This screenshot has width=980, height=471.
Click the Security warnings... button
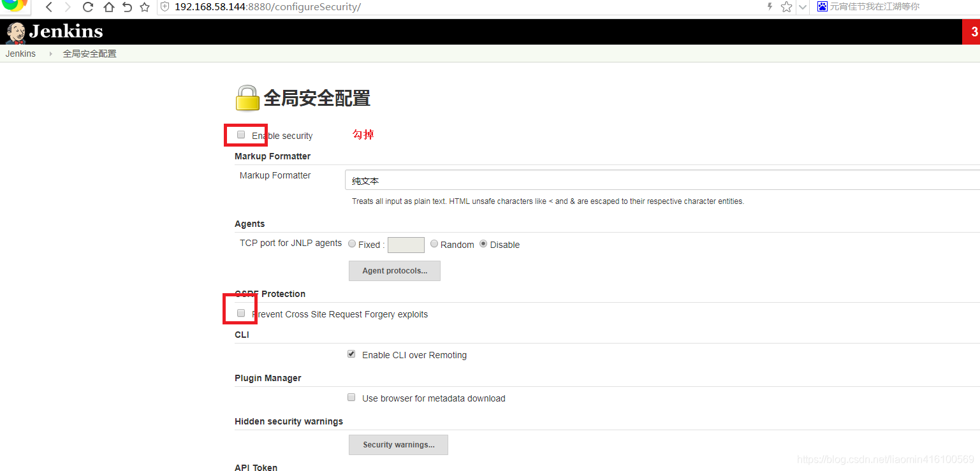click(x=399, y=445)
